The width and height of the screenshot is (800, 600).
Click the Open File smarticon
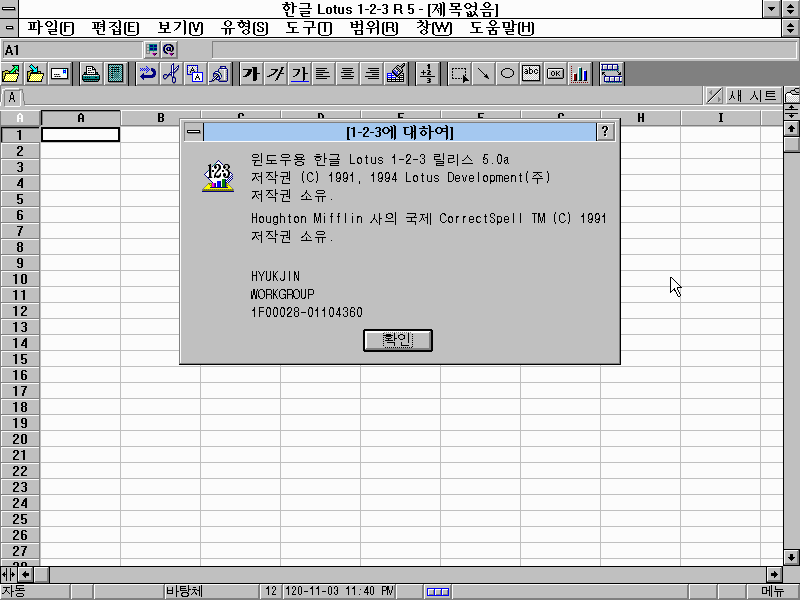coord(11,74)
